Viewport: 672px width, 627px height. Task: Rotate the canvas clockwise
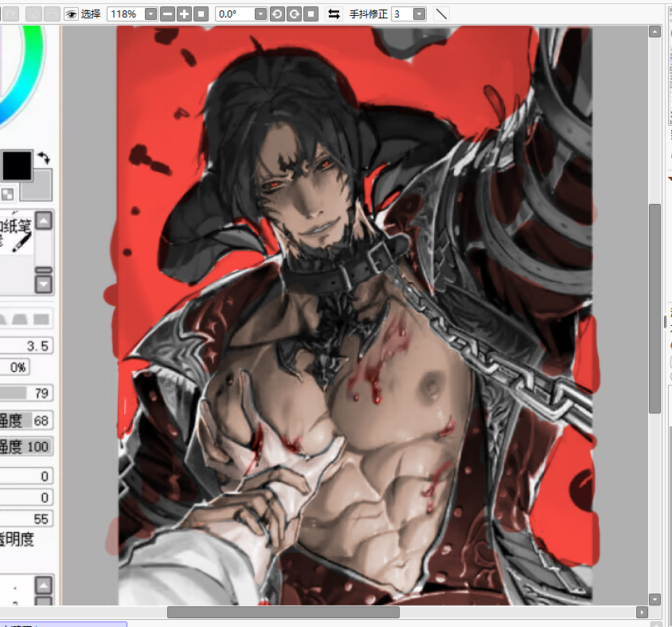click(x=295, y=14)
